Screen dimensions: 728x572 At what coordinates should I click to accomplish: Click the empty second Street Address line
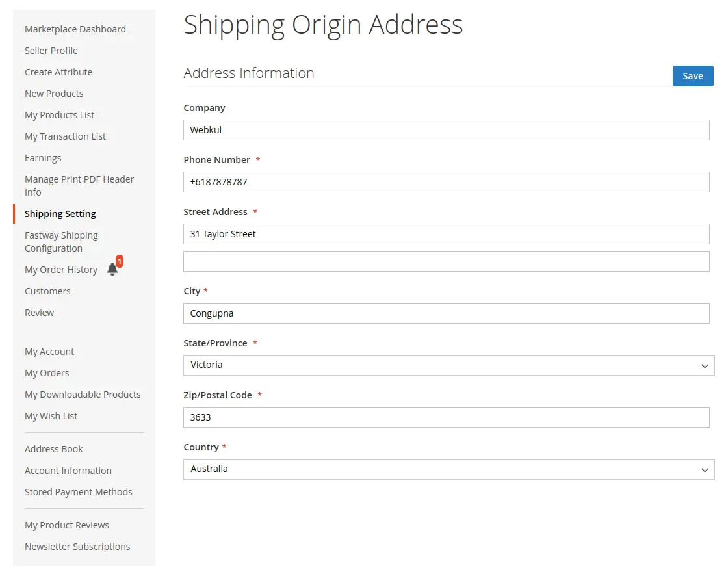coord(447,261)
